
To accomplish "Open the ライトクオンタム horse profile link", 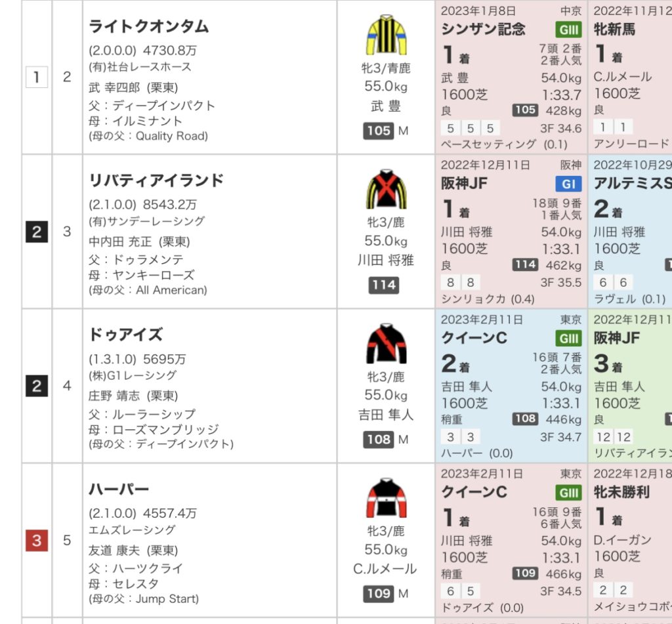I will tap(149, 26).
